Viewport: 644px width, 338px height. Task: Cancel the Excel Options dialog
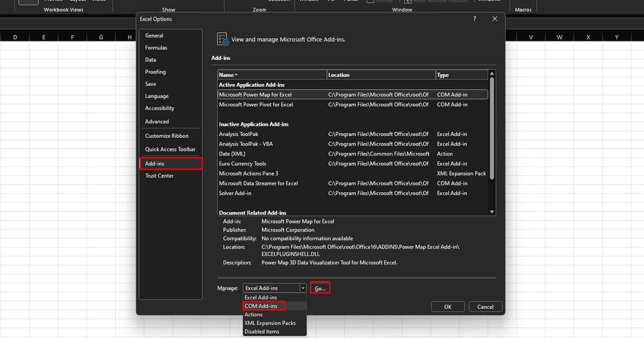(485, 306)
